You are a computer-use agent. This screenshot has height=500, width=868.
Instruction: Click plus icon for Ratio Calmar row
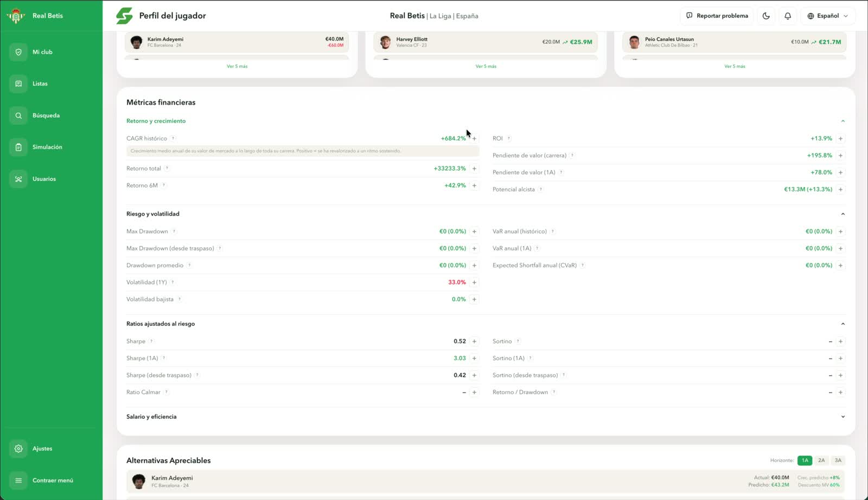pyautogui.click(x=474, y=392)
